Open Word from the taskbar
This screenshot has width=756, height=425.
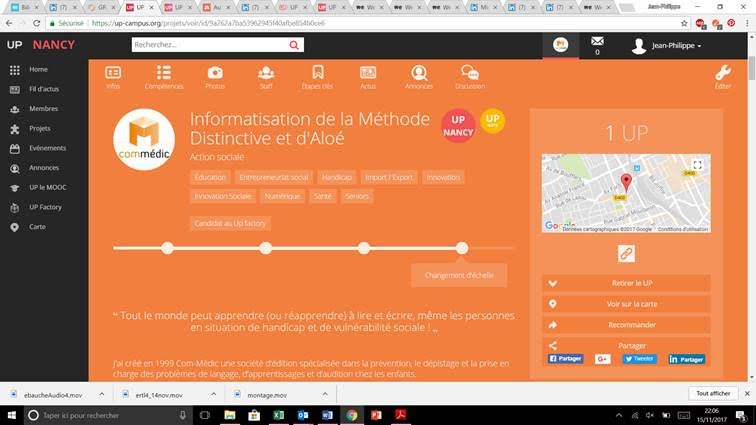(327, 415)
